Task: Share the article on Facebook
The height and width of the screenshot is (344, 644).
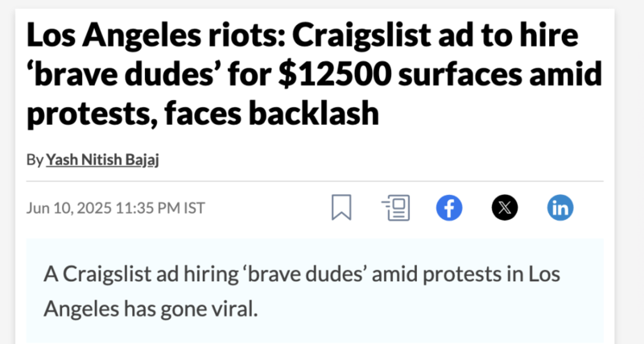Action: pyautogui.click(x=449, y=208)
